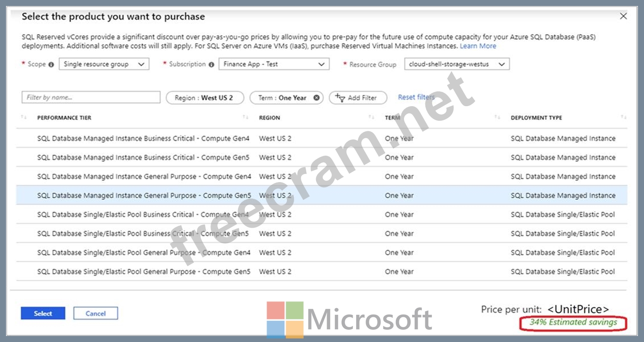Expand the Resource Group dropdown

coord(457,64)
